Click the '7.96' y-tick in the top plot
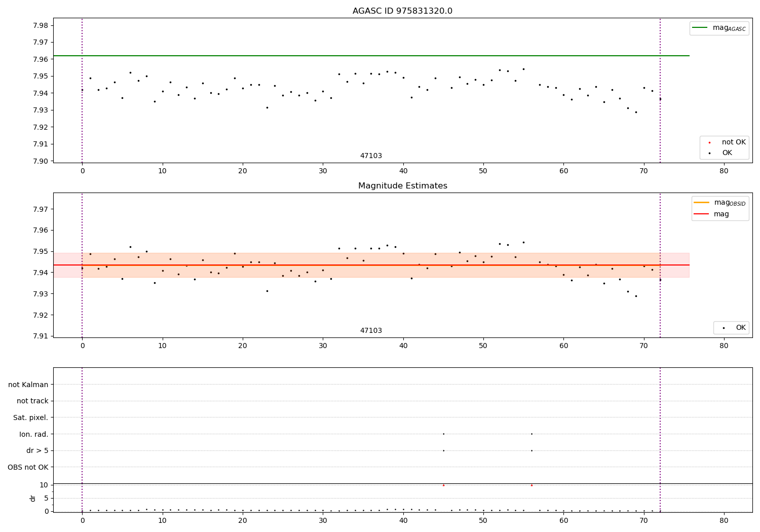The image size is (760, 532). click(41, 59)
